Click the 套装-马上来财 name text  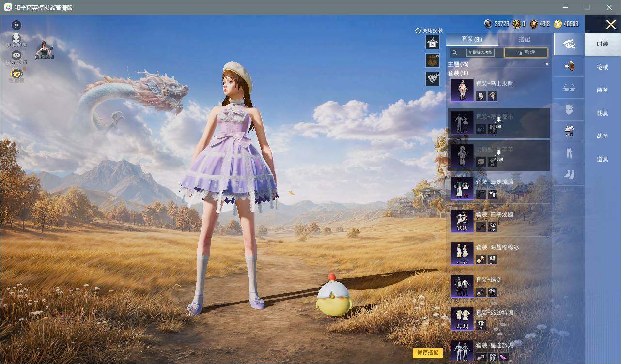[x=495, y=84]
